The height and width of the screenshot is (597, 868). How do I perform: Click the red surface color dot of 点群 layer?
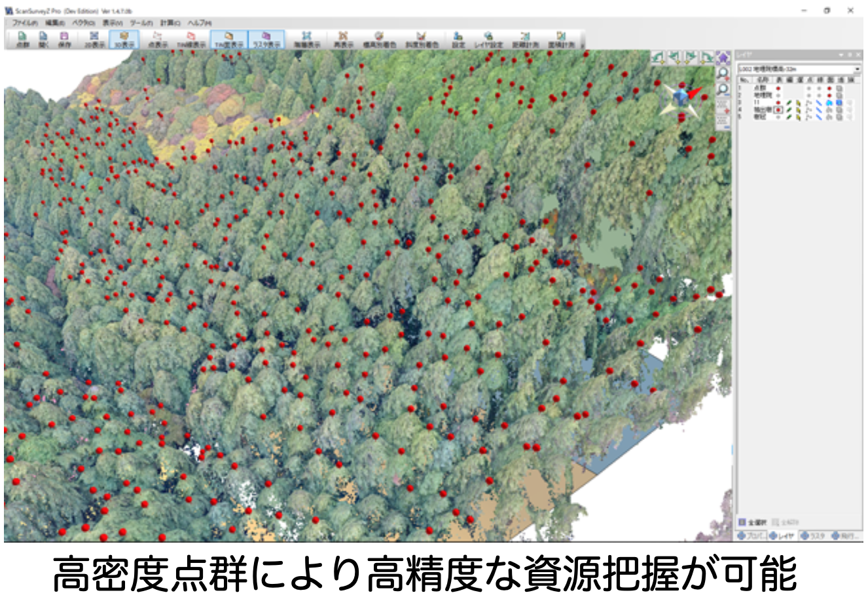click(x=829, y=88)
